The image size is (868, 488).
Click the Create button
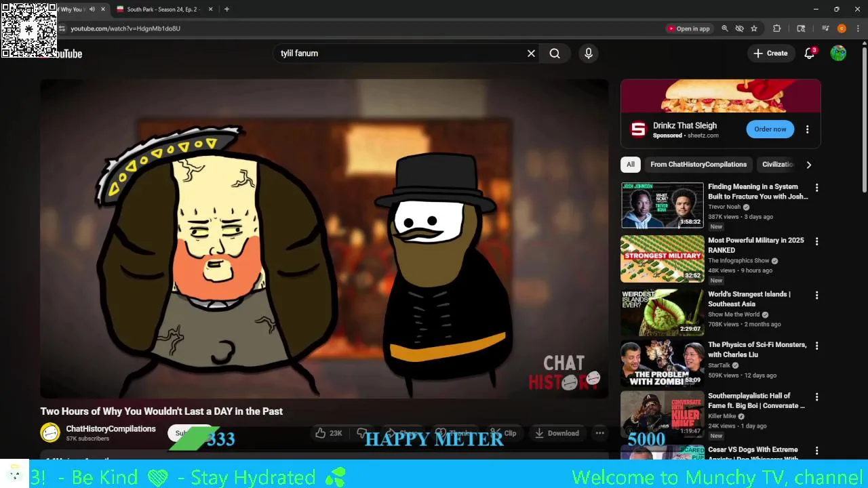(770, 54)
